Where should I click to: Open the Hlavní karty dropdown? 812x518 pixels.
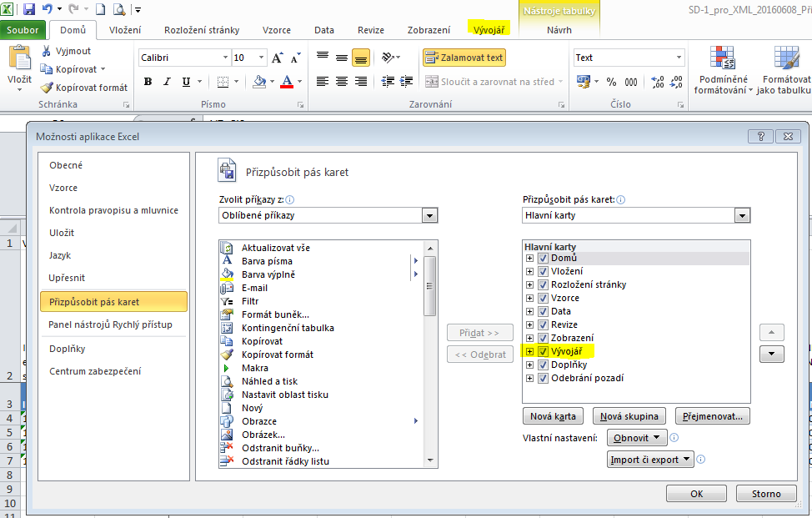click(742, 215)
